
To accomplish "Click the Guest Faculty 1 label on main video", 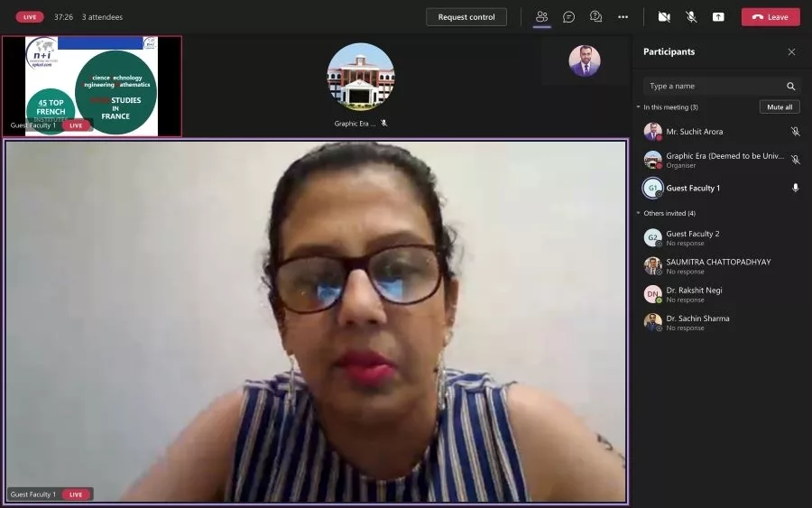I will click(x=32, y=494).
